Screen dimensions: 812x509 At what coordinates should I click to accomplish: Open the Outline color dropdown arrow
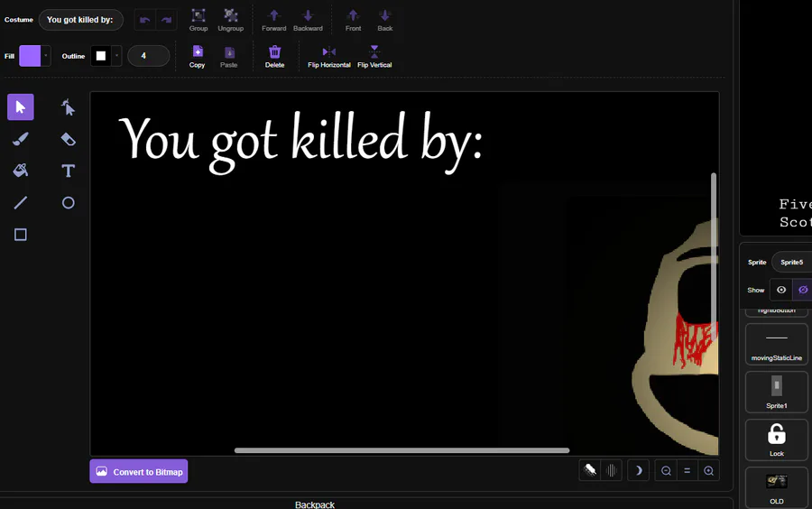[x=116, y=56]
